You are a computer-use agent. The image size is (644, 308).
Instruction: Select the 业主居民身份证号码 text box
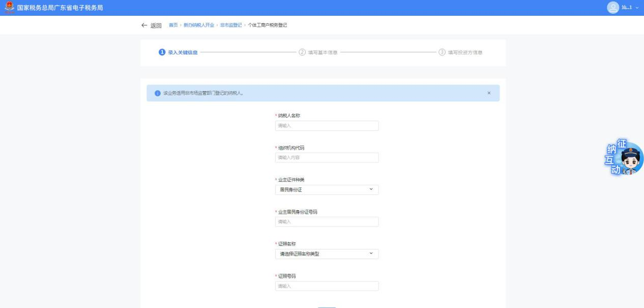click(327, 222)
